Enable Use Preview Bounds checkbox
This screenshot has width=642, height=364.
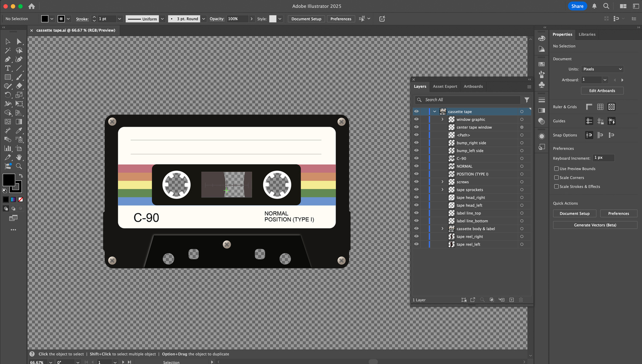(x=556, y=169)
